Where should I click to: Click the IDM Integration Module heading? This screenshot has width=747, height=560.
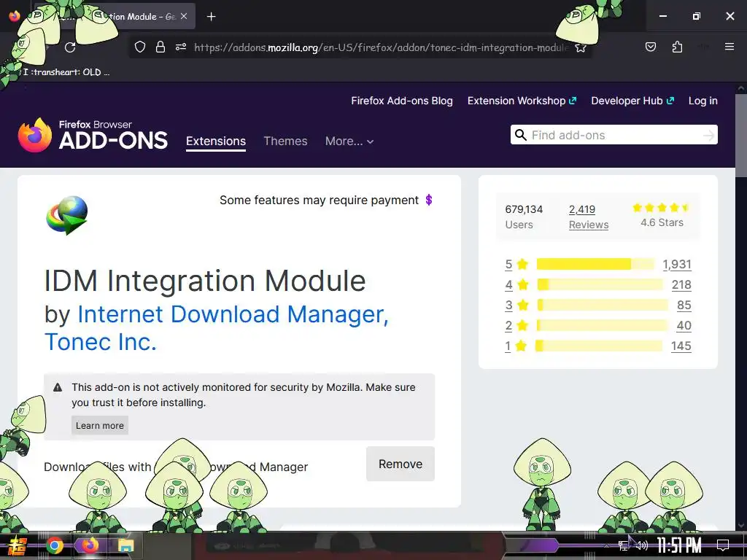pos(205,281)
